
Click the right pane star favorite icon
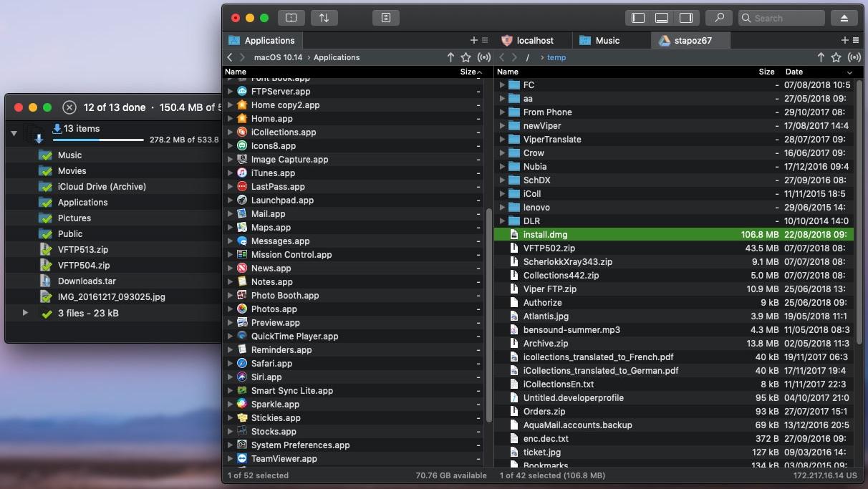coord(836,57)
